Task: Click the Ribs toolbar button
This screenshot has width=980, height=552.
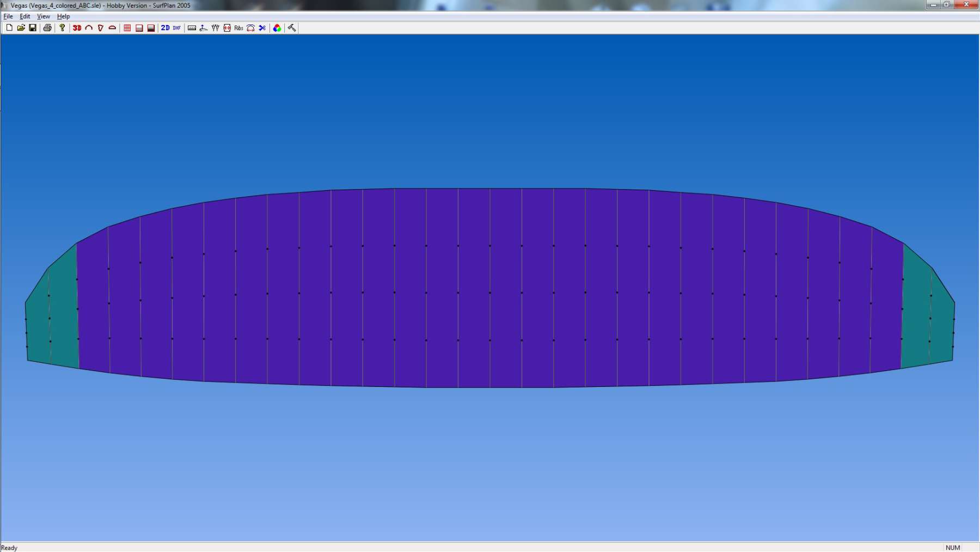Action: (238, 28)
